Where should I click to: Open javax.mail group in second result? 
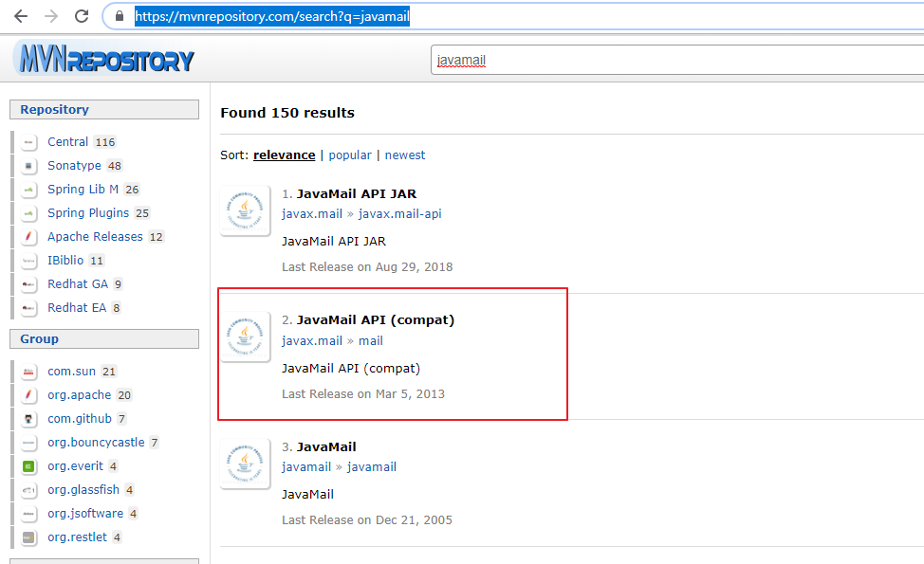(x=312, y=341)
